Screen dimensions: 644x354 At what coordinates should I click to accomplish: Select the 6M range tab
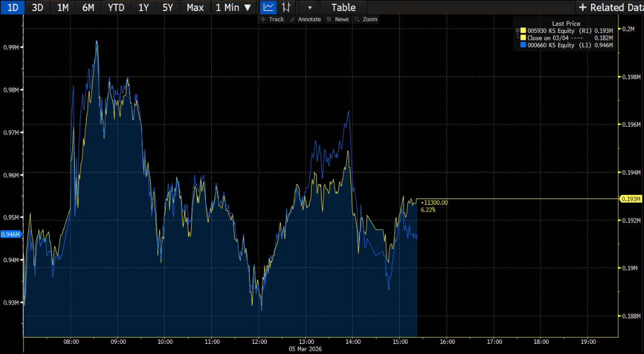point(89,7)
